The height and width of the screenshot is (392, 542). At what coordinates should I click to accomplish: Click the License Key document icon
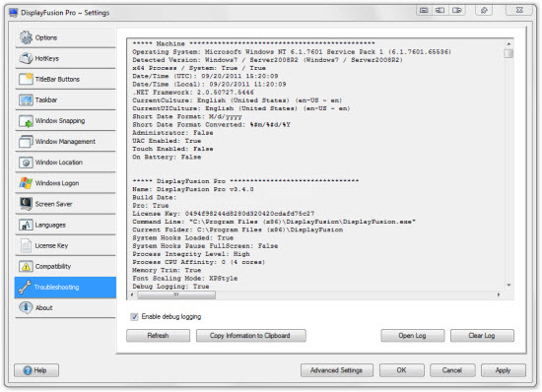[26, 245]
